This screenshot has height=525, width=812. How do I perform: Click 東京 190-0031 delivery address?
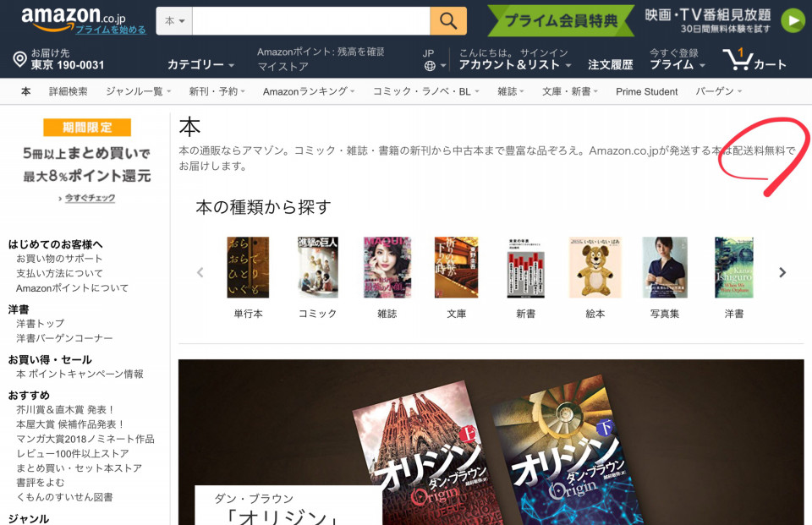(68, 65)
